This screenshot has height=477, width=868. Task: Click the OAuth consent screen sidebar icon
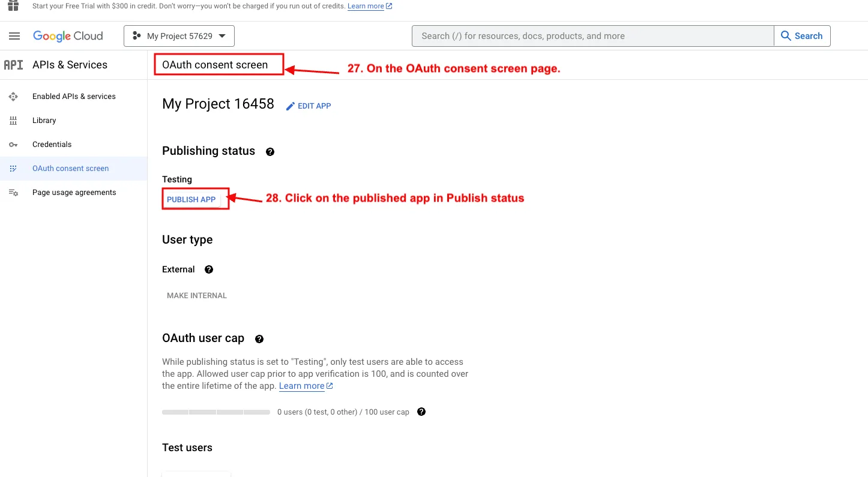click(13, 169)
